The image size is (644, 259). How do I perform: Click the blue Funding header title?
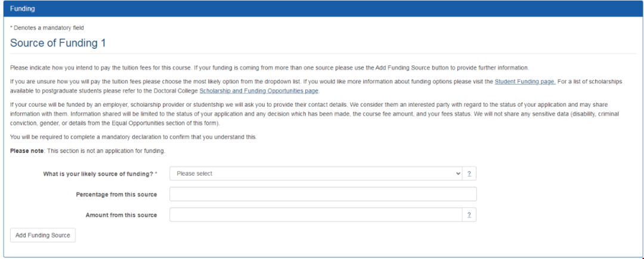click(23, 9)
